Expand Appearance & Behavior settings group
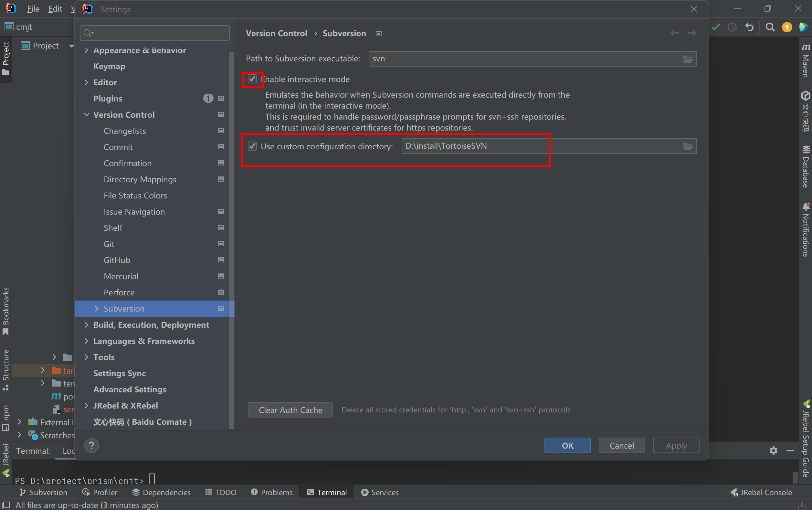This screenshot has width=812, height=510. tap(86, 50)
